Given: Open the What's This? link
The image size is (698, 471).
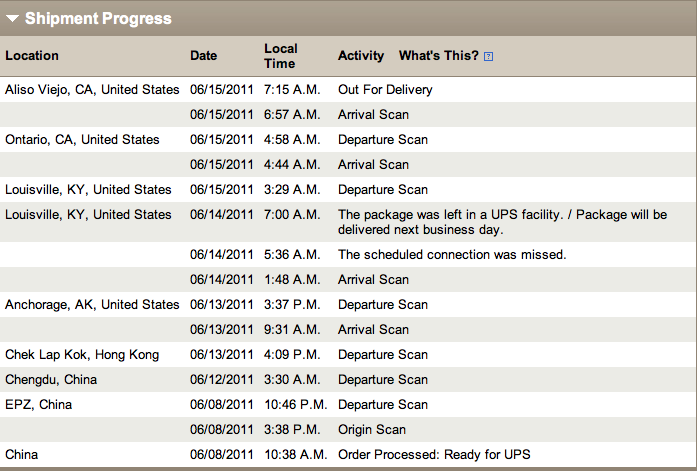Looking at the screenshot, I should (438, 56).
